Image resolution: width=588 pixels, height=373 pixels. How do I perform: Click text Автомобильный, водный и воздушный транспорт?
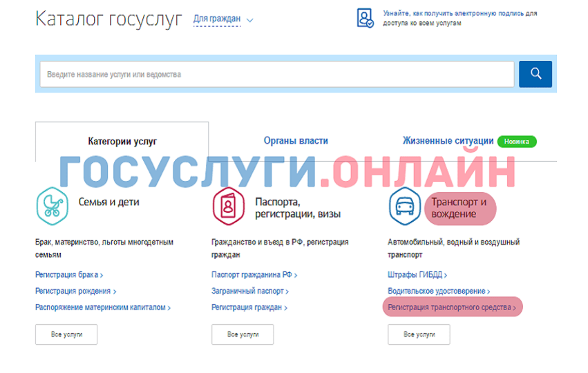click(454, 248)
